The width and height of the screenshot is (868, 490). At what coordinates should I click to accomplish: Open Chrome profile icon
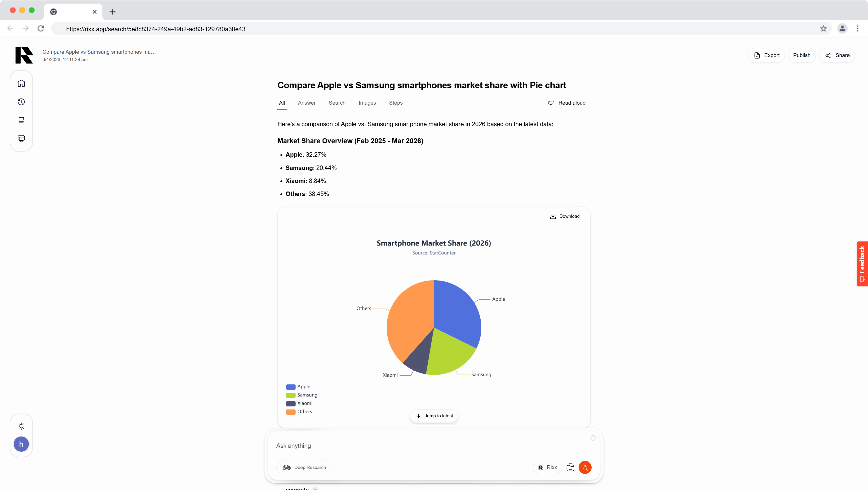pyautogui.click(x=842, y=29)
